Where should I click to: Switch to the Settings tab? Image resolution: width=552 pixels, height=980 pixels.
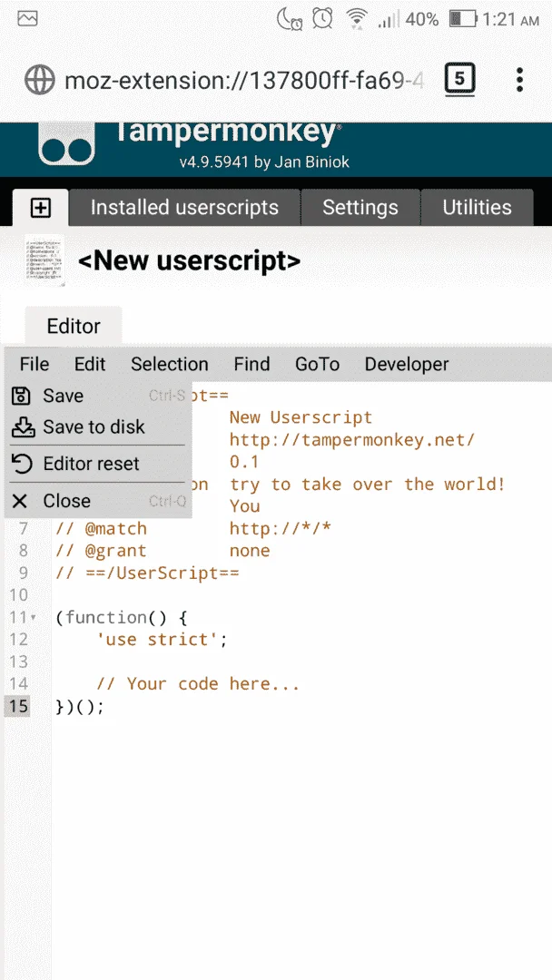pos(360,208)
